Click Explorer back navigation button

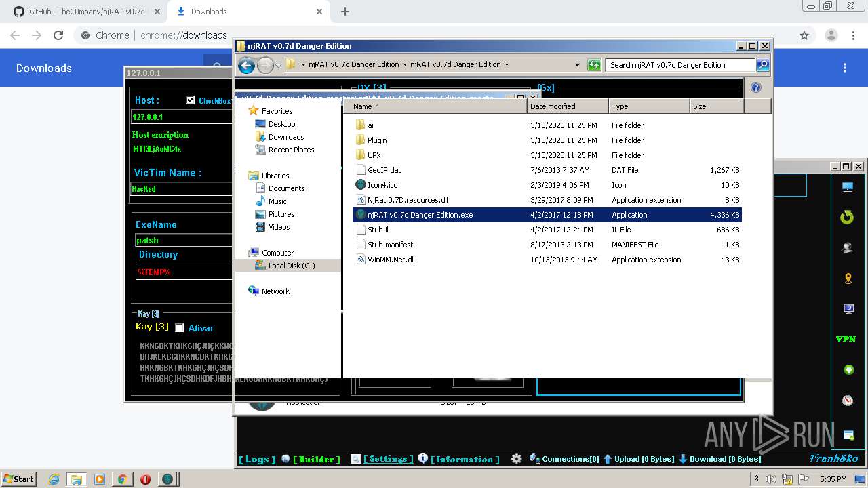pyautogui.click(x=247, y=65)
